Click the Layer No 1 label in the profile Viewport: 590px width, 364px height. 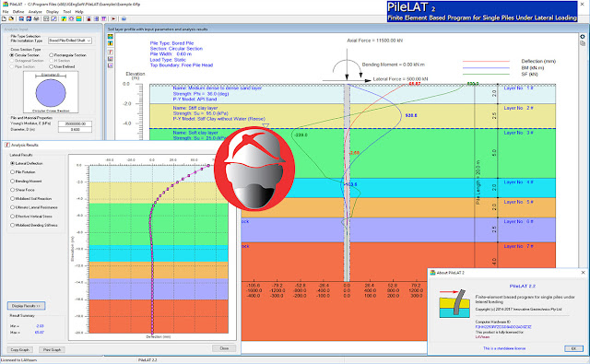(x=518, y=88)
